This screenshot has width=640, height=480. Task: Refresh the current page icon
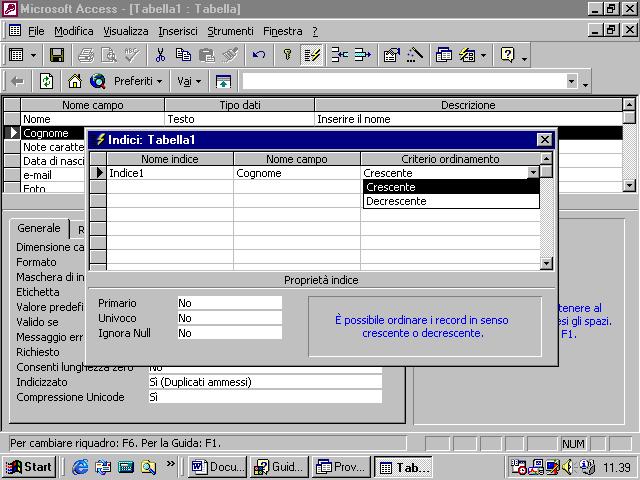pos(47,82)
